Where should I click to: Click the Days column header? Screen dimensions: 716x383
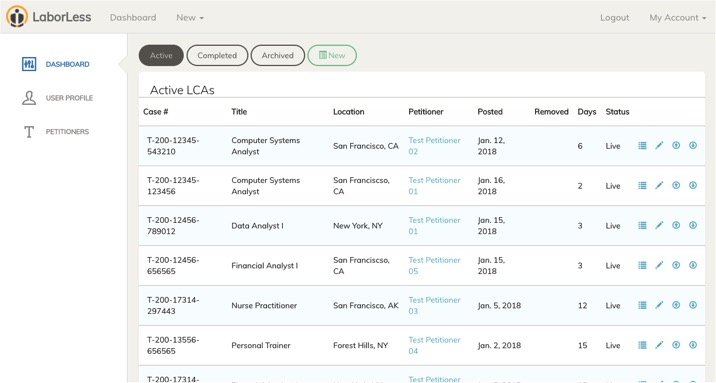point(587,111)
